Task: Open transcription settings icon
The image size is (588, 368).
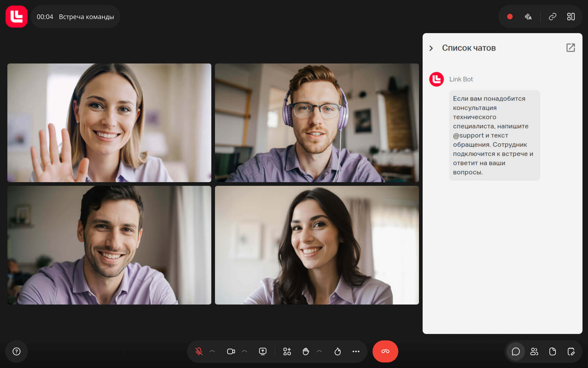Action: [x=528, y=17]
